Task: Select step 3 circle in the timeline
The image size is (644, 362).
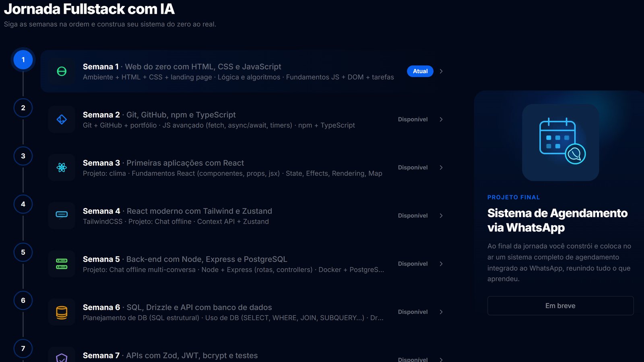Action: (x=23, y=156)
